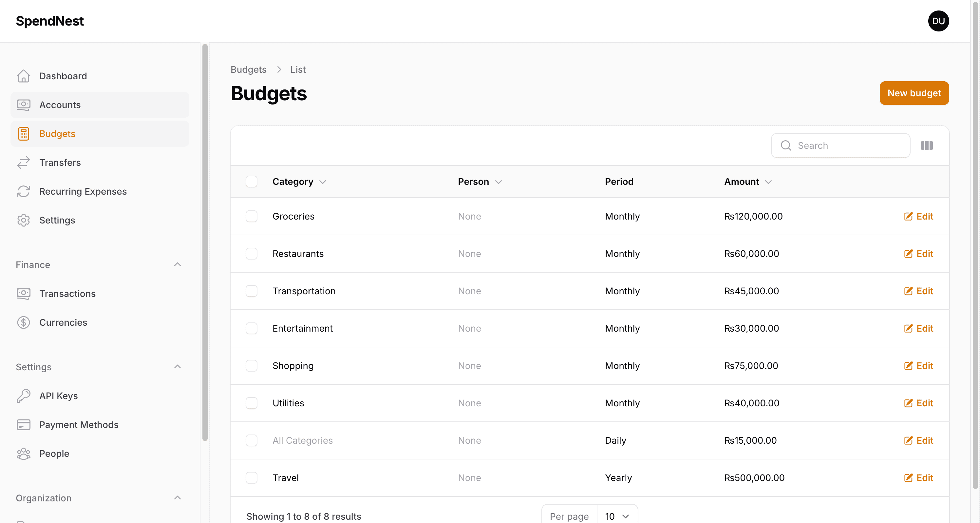980x523 pixels.
Task: Collapse the Settings sidebar group
Action: (x=177, y=367)
